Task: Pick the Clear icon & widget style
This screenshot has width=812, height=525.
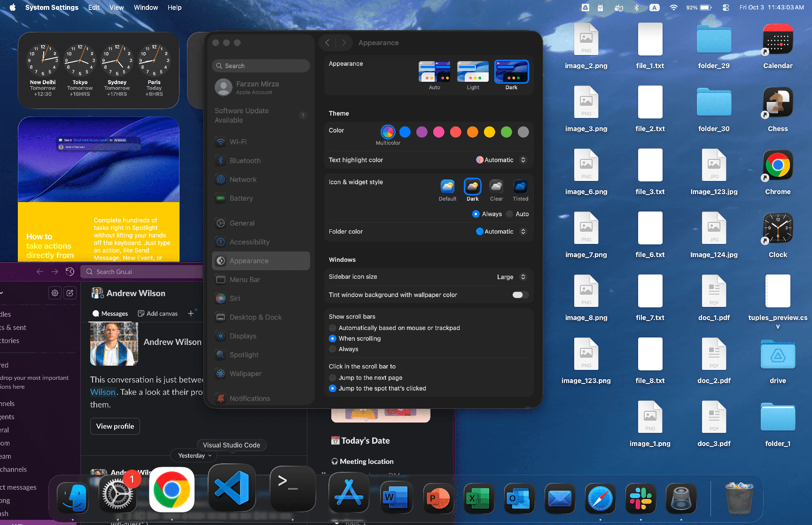Action: (x=496, y=187)
